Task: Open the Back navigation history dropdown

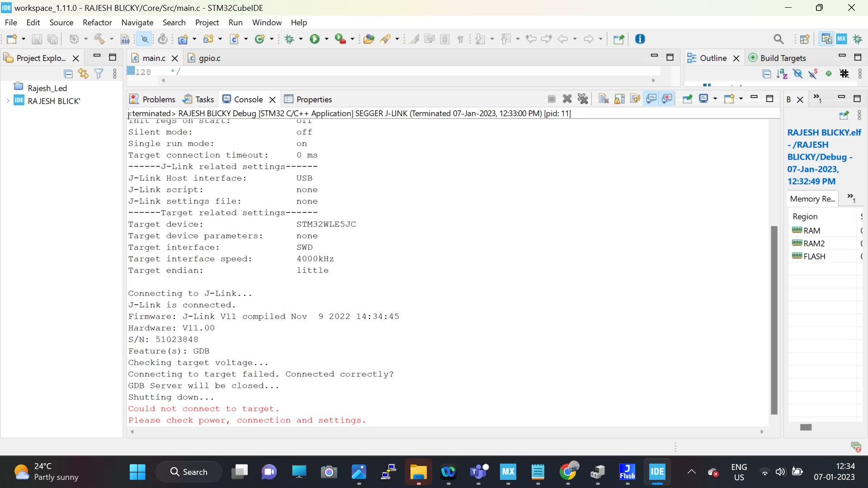Action: pyautogui.click(x=575, y=39)
